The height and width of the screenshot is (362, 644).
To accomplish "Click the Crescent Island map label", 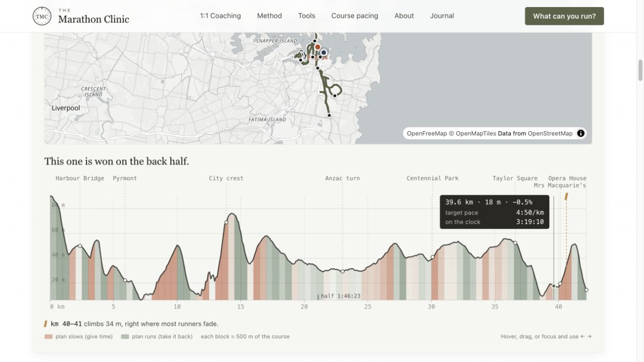I will (x=94, y=92).
